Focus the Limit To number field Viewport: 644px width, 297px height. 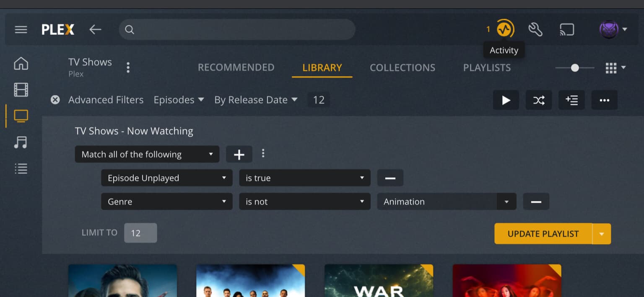tap(140, 233)
